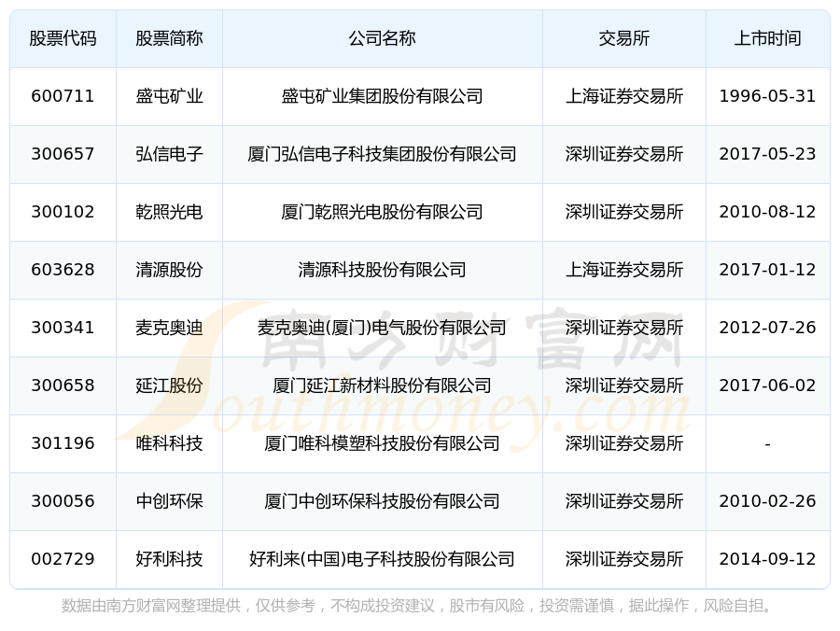Select stock name 中创环保
Image resolution: width=840 pixels, height=631 pixels.
[x=169, y=501]
